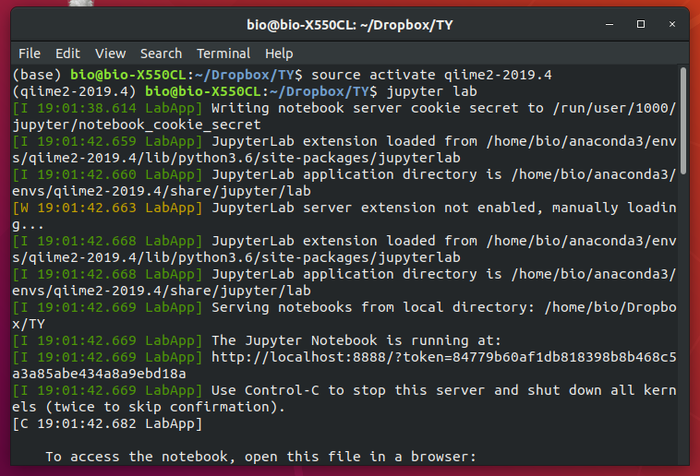Image resolution: width=700 pixels, height=476 pixels.
Task: Open the Terminal menu
Action: (x=223, y=53)
